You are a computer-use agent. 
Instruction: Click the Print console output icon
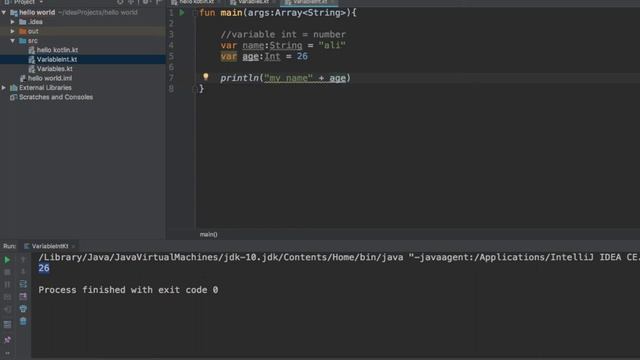23,309
